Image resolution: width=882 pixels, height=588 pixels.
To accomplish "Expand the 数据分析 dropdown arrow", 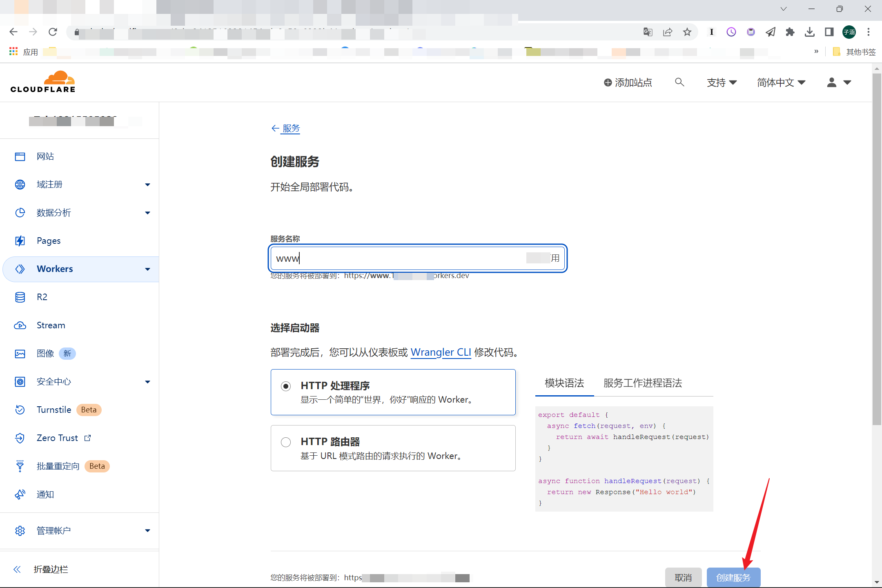I will 147,213.
